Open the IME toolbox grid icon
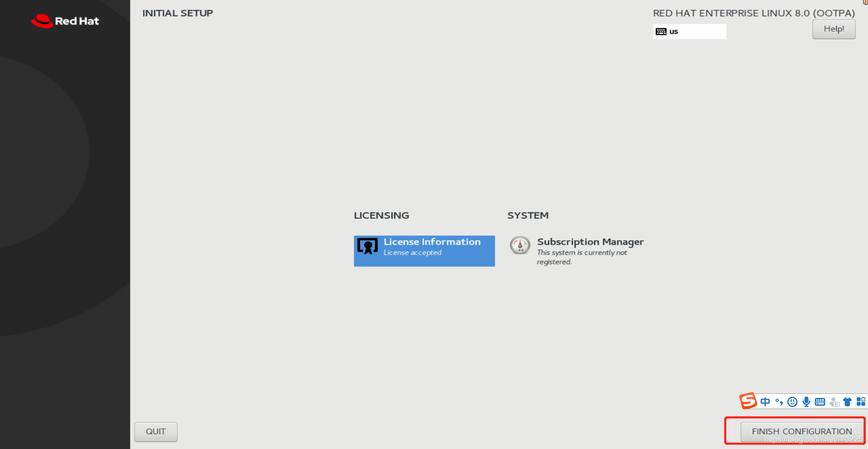 click(861, 402)
